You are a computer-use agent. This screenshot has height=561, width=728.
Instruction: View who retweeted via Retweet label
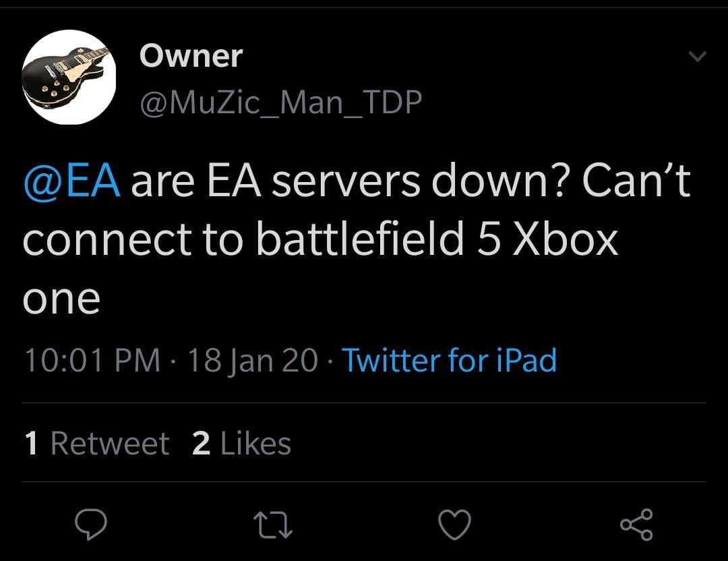click(110, 444)
